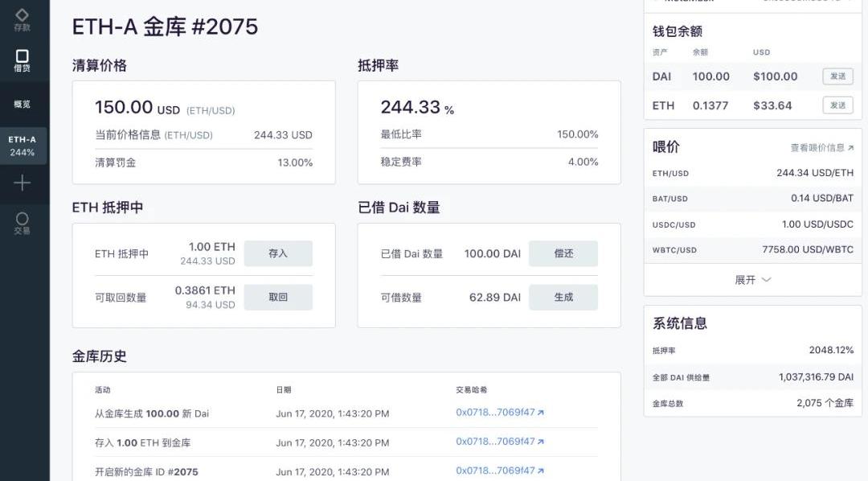
Task: Click the ETH-A 金库 #2075 page title
Action: (165, 27)
